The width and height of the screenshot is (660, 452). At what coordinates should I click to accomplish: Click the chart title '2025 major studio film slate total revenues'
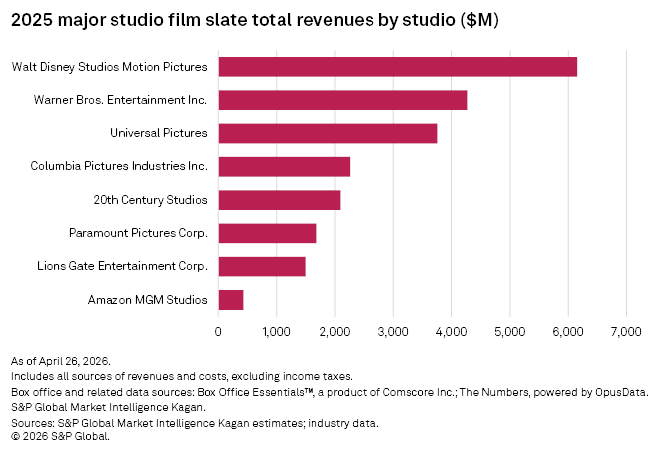[255, 20]
